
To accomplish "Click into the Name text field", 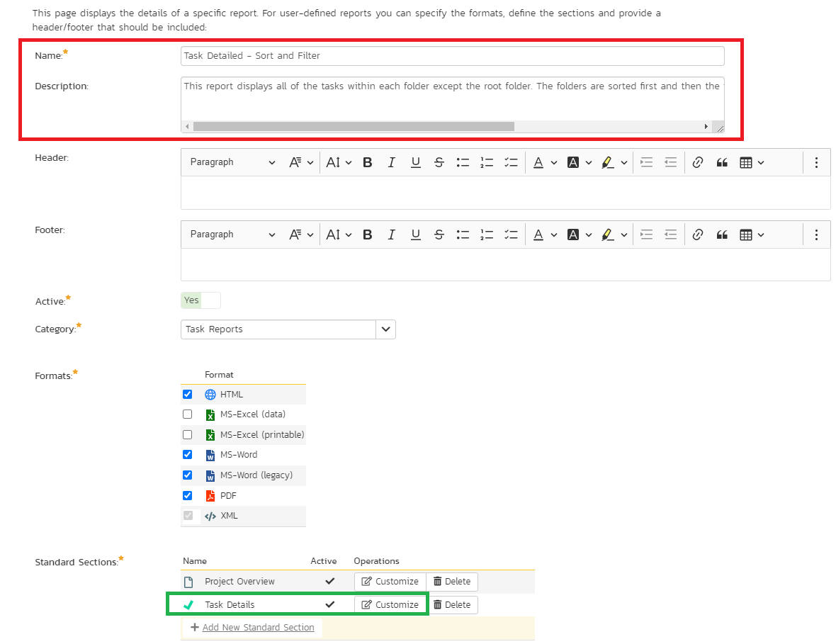I will click(x=452, y=56).
